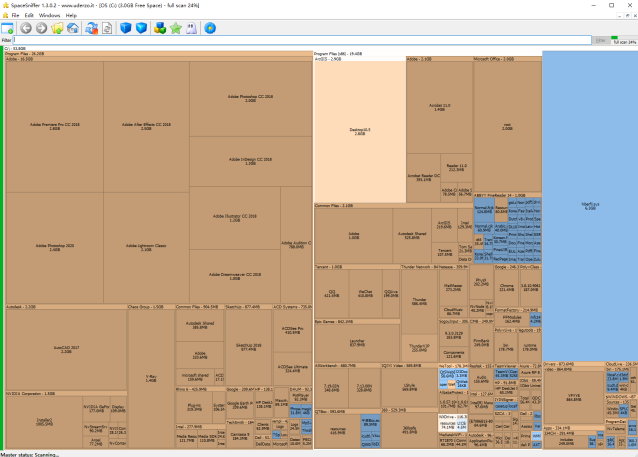
Task: Click the NVIDIA Corporation folder header
Action: point(66,394)
